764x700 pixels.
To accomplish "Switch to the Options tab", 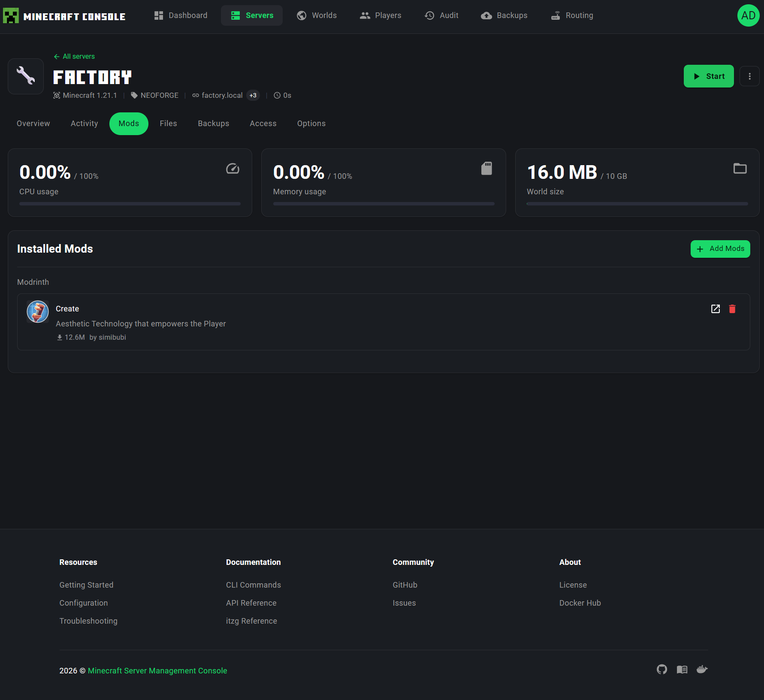I will click(x=311, y=124).
